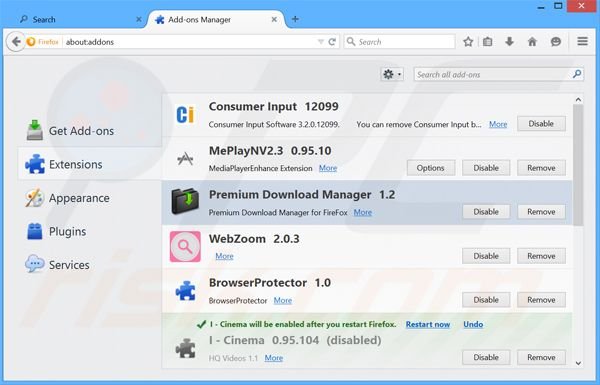600x385 pixels.
Task: Disable Consumer Input extension
Action: coord(541,124)
